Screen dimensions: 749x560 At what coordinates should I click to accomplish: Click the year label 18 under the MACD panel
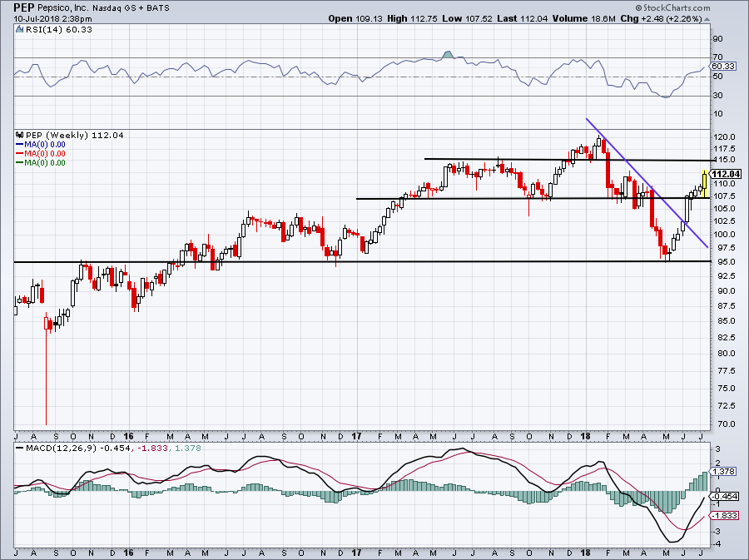tap(586, 553)
